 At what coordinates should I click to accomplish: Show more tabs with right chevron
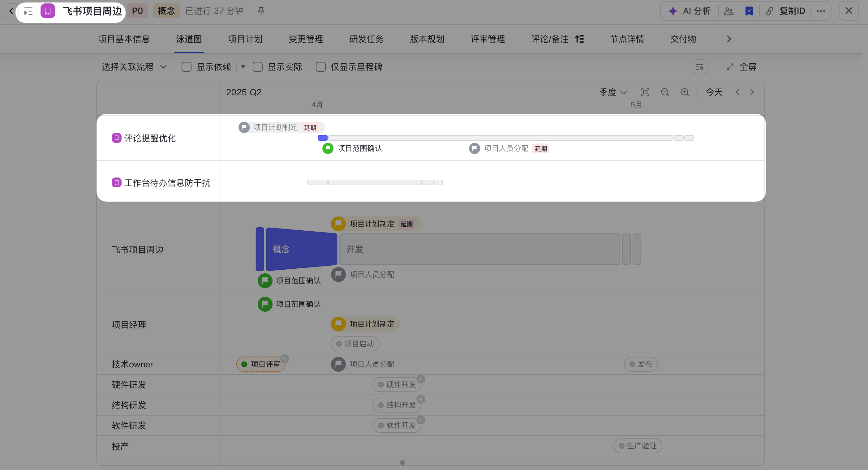pyautogui.click(x=728, y=39)
